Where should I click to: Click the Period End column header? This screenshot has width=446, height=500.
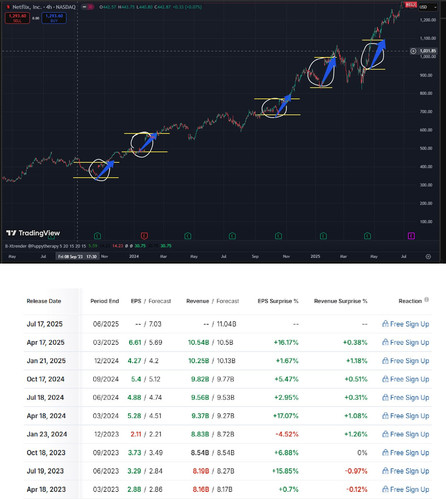[x=105, y=301]
